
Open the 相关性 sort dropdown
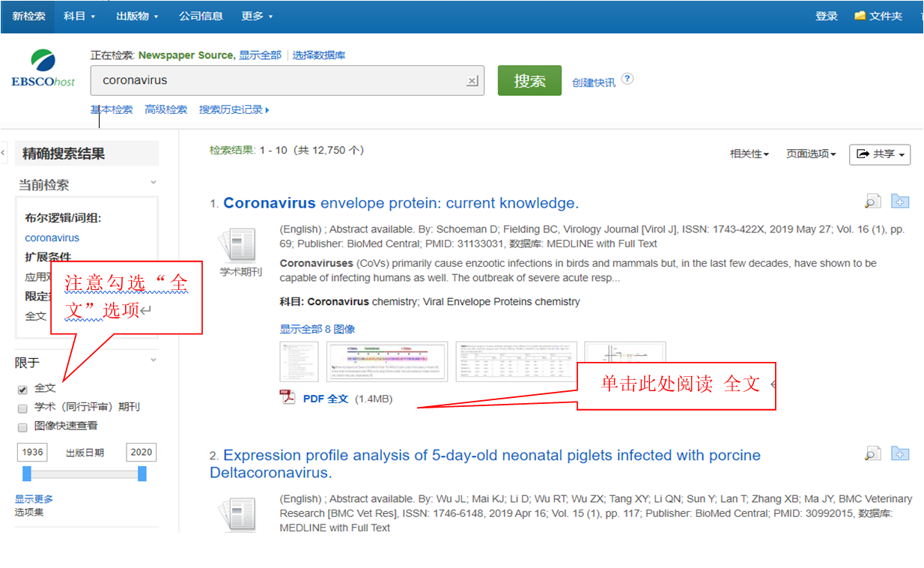[x=750, y=154]
